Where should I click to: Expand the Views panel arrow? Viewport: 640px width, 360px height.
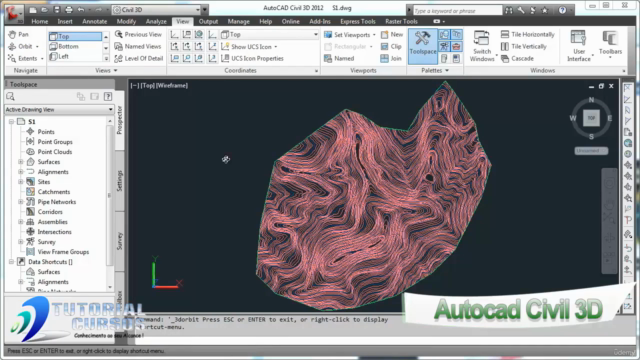(116, 70)
